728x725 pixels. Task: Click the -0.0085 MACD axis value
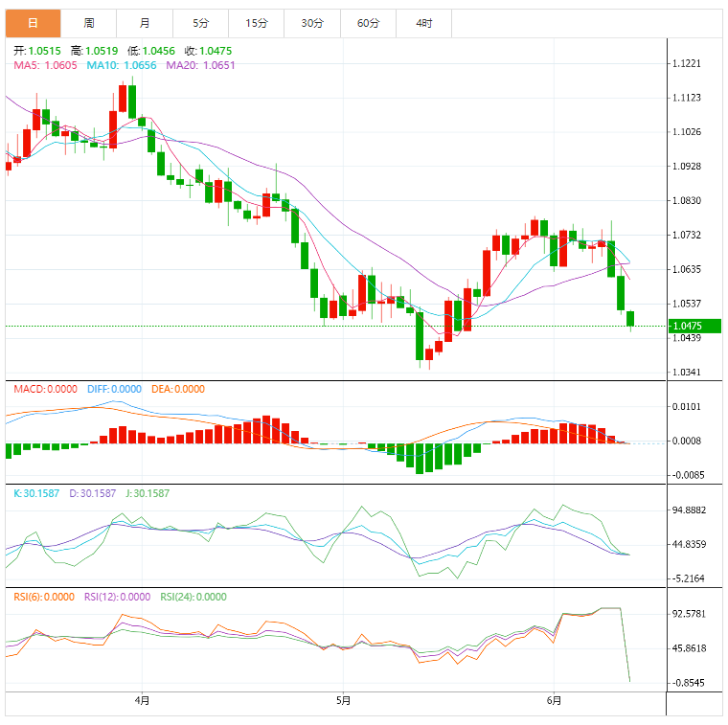click(687, 475)
